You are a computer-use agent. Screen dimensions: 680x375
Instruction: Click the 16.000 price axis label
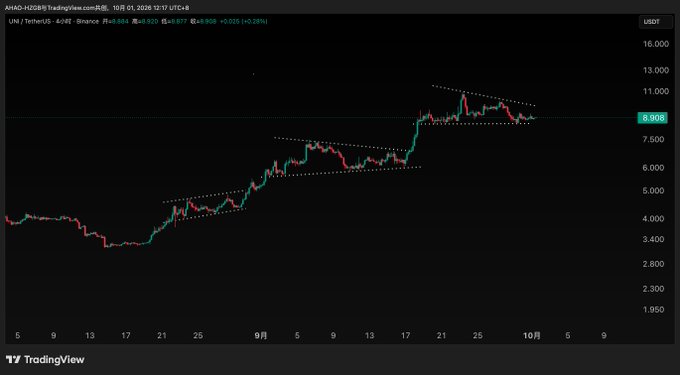pos(657,44)
